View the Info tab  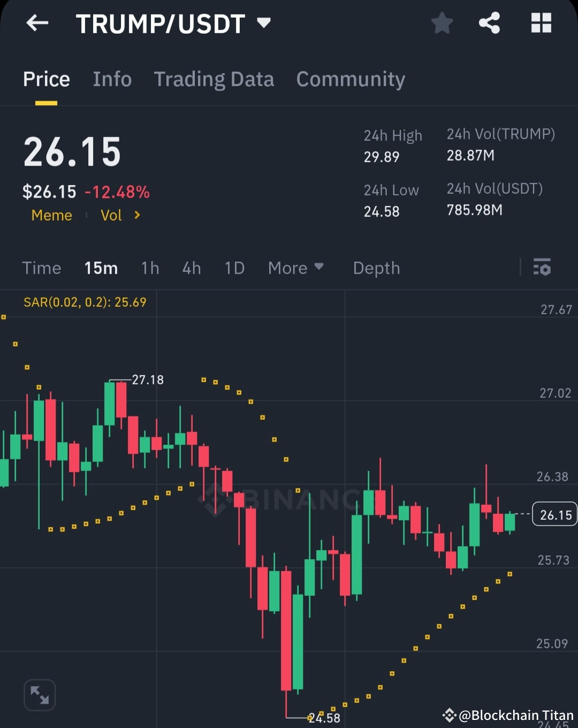(x=112, y=79)
